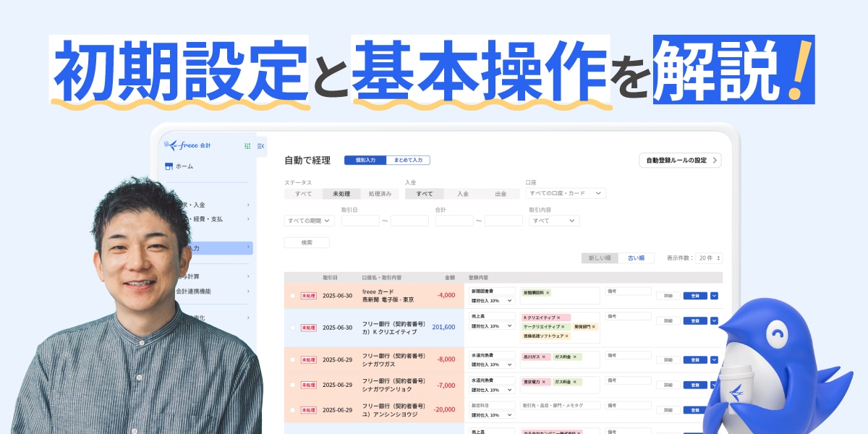Expand the 取引内容 すべて dropdown

(554, 221)
